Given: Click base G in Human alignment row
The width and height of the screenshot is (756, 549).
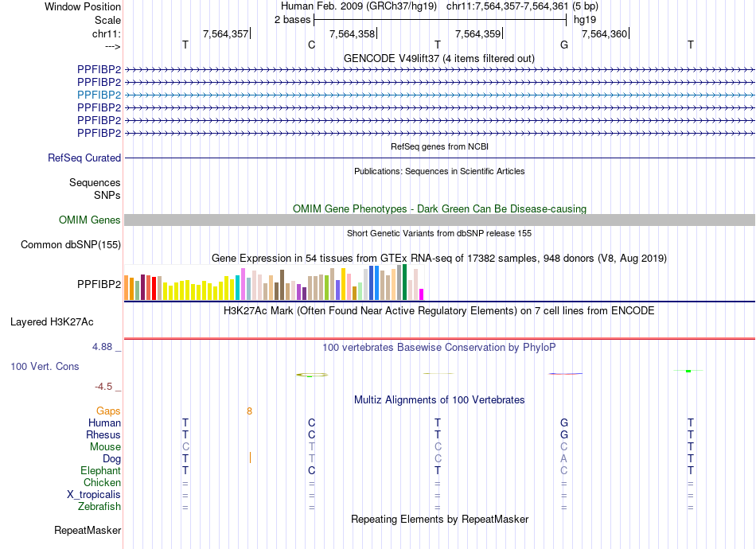Looking at the screenshot, I should coord(564,423).
